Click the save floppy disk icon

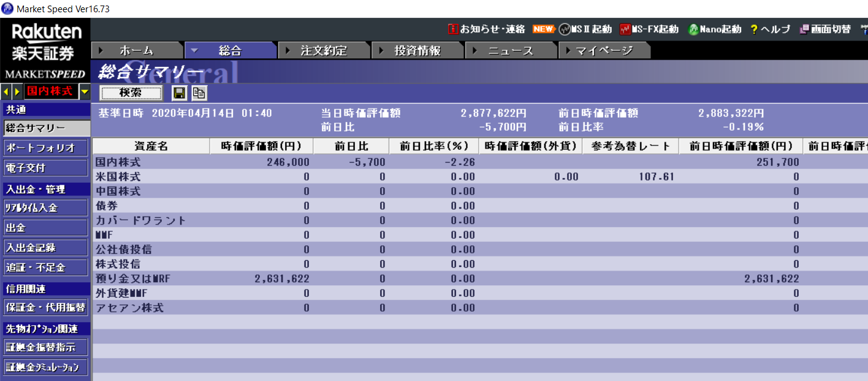[180, 93]
